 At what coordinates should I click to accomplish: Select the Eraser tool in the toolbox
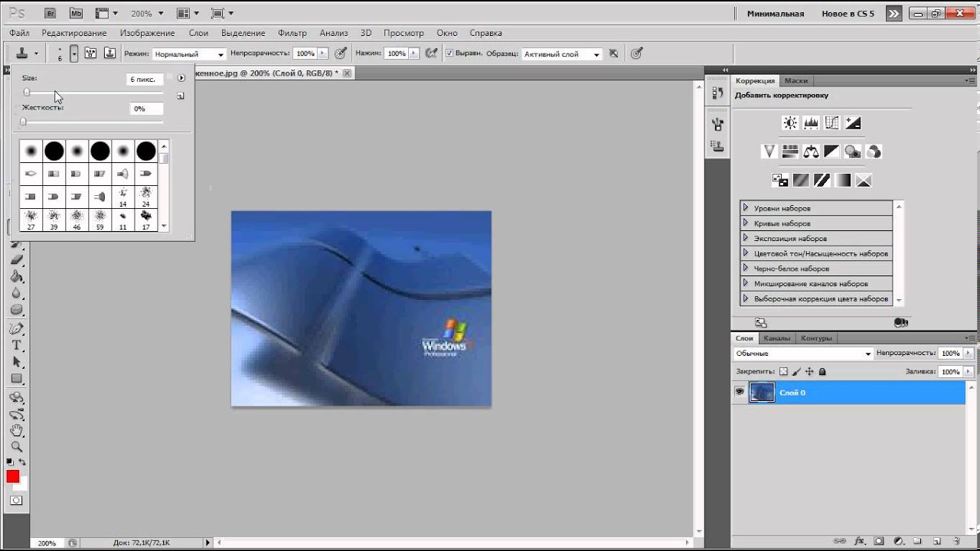16,259
